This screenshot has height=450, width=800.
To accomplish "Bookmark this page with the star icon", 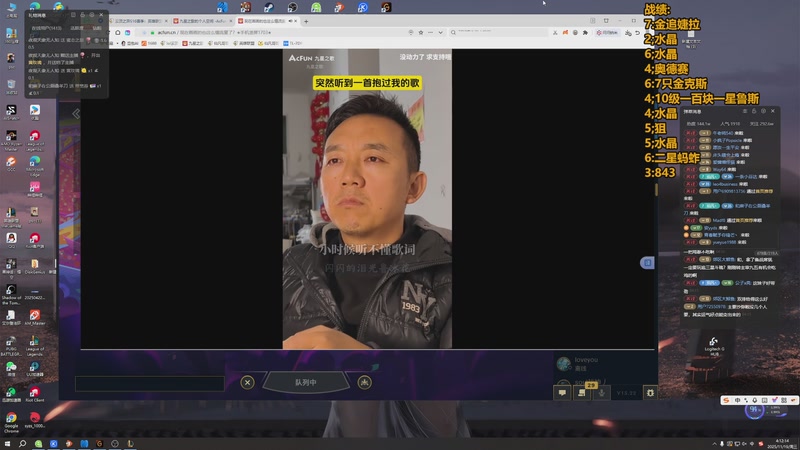I will [420, 32].
